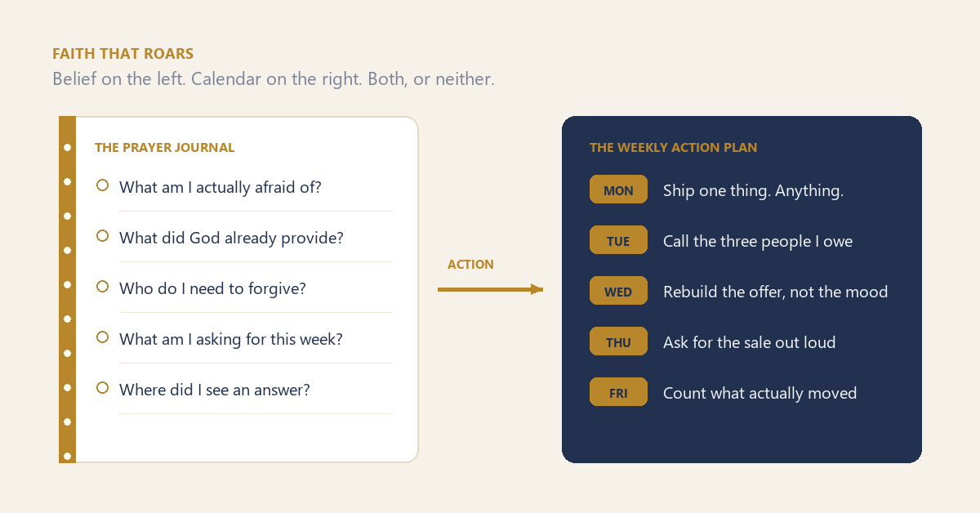Screen dimensions: 980x513
Task: Mark circle for "What am I asking for this week?"
Action: pos(102,337)
